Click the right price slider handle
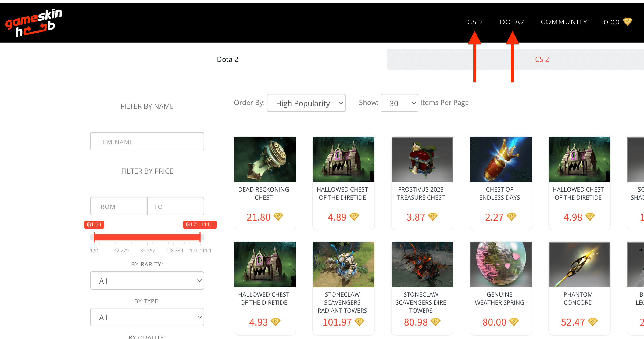The height and width of the screenshot is (339, 644). tap(200, 237)
